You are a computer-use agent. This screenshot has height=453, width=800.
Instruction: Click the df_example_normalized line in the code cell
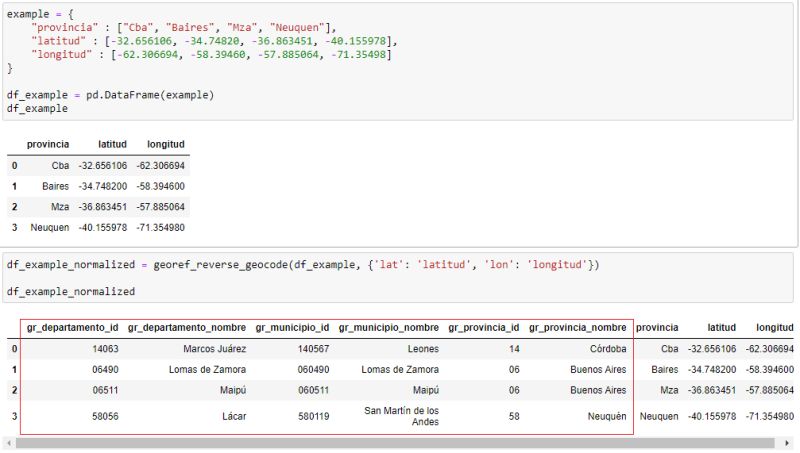click(x=71, y=292)
